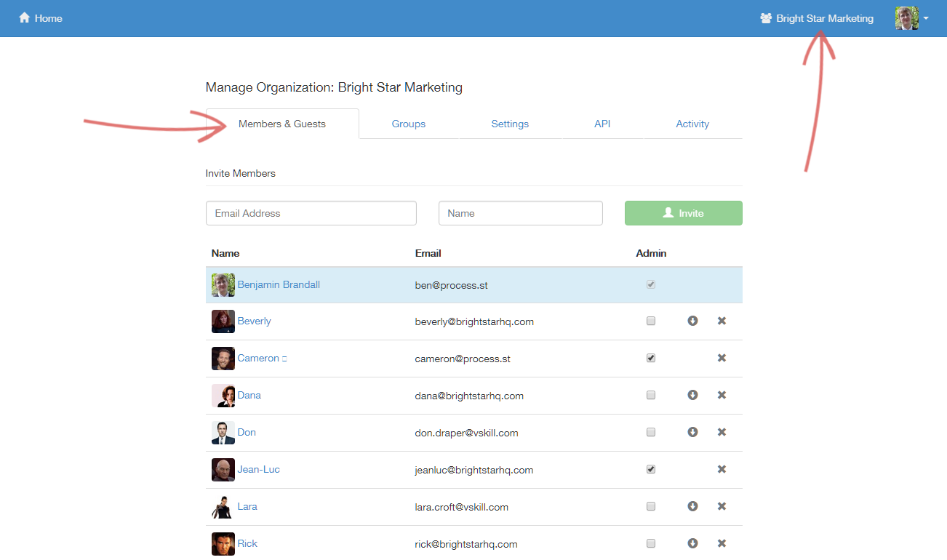Click the down-arrow icon in Dana's row
This screenshot has height=560, width=947.
click(x=692, y=395)
